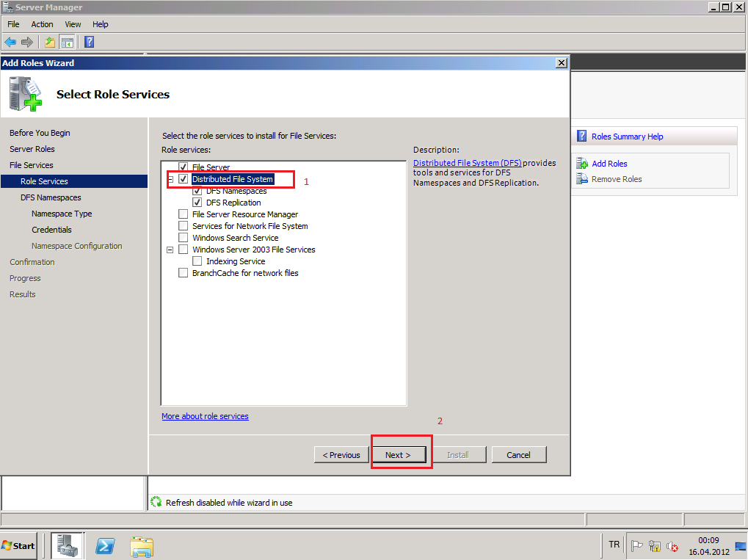The image size is (748, 560).
Task: Open the More about role services link
Action: [205, 416]
